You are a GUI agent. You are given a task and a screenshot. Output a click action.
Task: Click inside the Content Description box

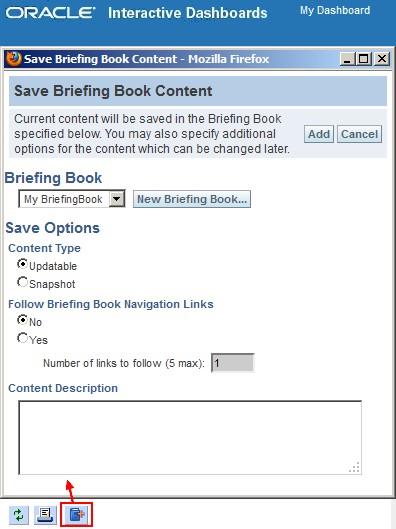190,438
